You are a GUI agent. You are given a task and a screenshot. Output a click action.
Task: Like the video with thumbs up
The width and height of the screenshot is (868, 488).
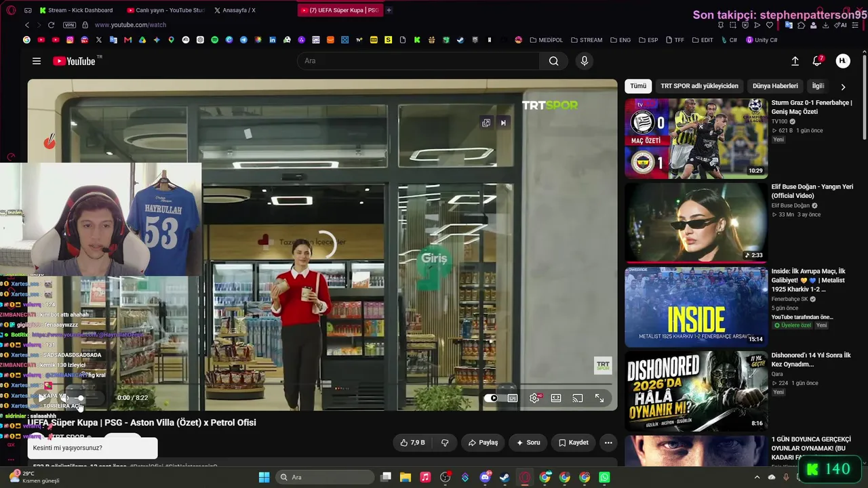pos(412,443)
